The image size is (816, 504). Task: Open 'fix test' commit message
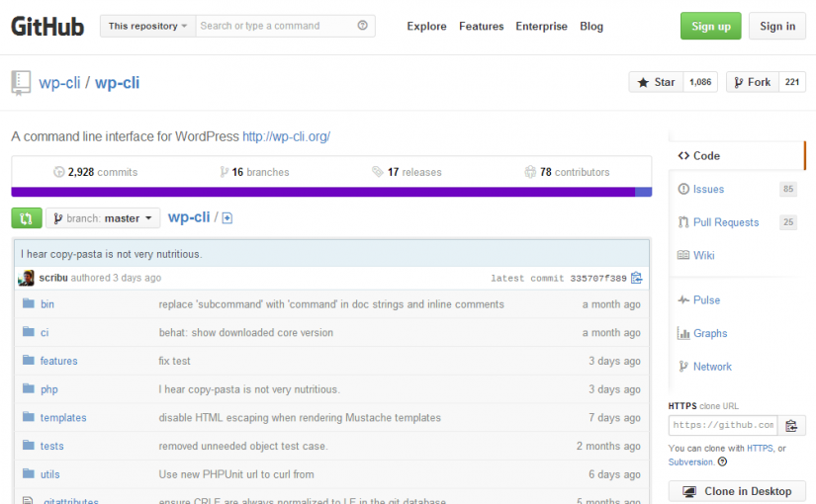tap(174, 361)
